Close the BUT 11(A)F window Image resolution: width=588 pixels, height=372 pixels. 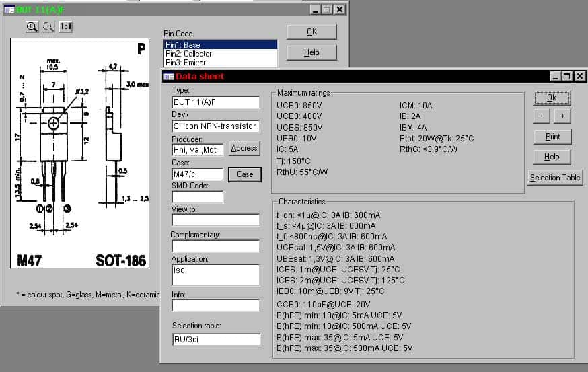[340, 9]
